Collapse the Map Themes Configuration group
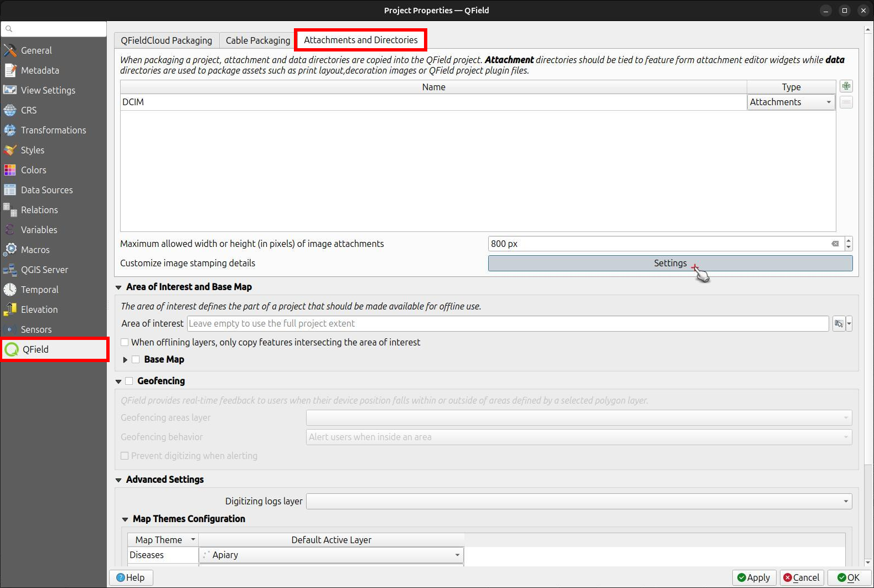Viewport: 874px width, 588px height. pos(125,519)
